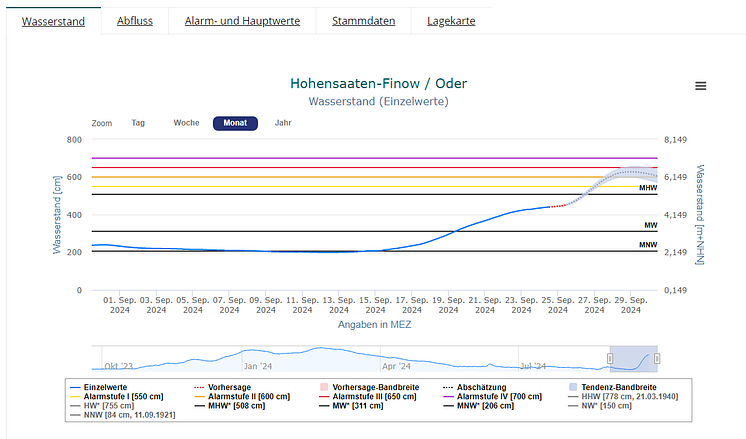Toggle Tendenz-Bandbreite legend item
Screen dimensions: 746x439
click(627, 386)
